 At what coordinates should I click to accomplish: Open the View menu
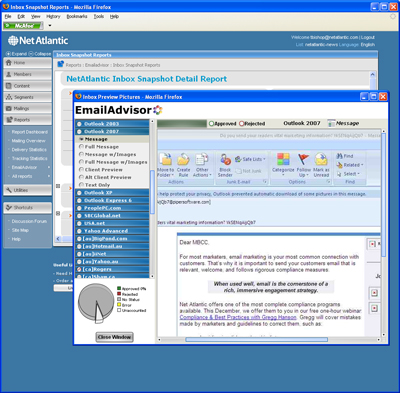36,16
